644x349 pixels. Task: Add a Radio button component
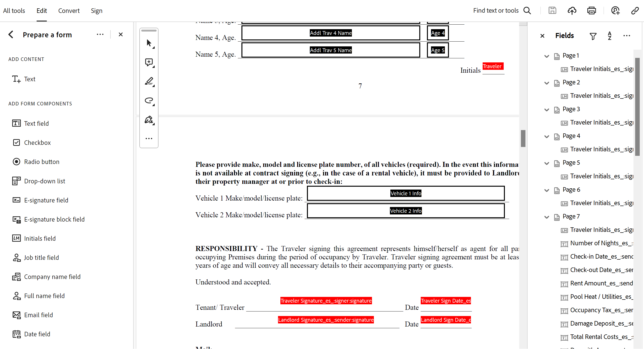pyautogui.click(x=42, y=162)
